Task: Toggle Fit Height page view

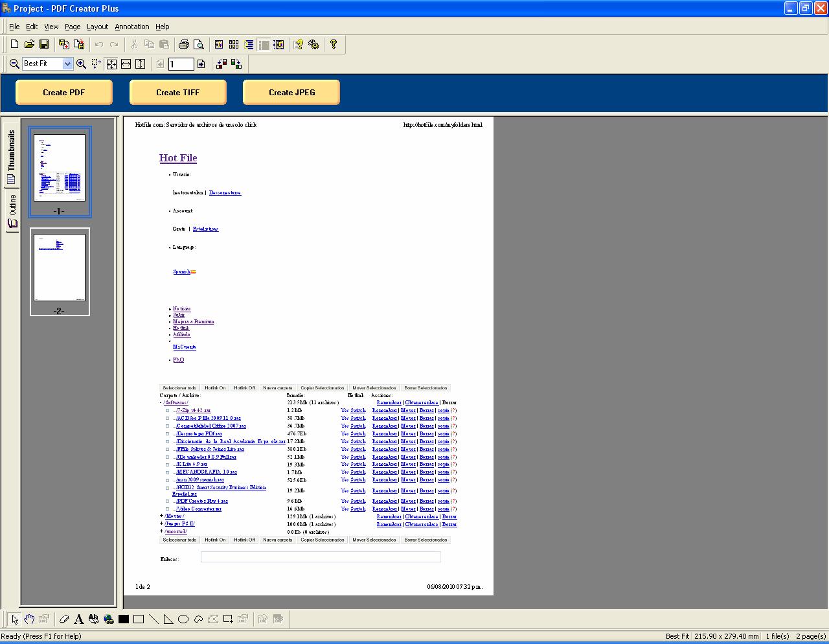Action: (x=140, y=63)
